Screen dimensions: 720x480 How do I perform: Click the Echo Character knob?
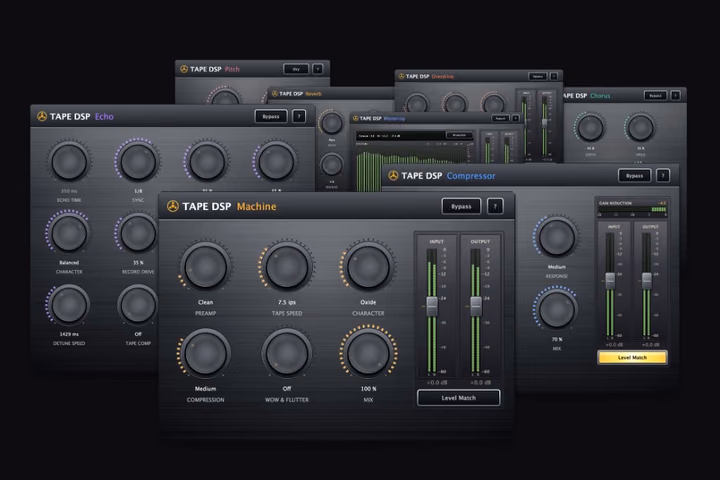pos(69,233)
